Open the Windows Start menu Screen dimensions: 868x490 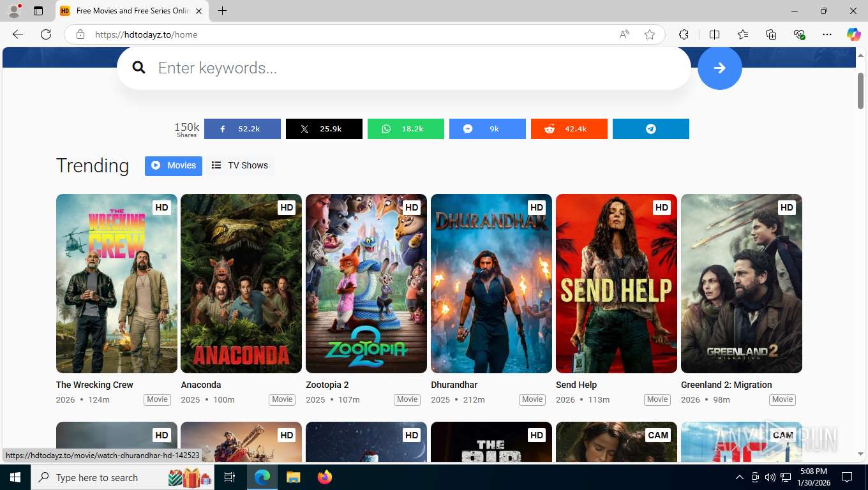[15, 477]
